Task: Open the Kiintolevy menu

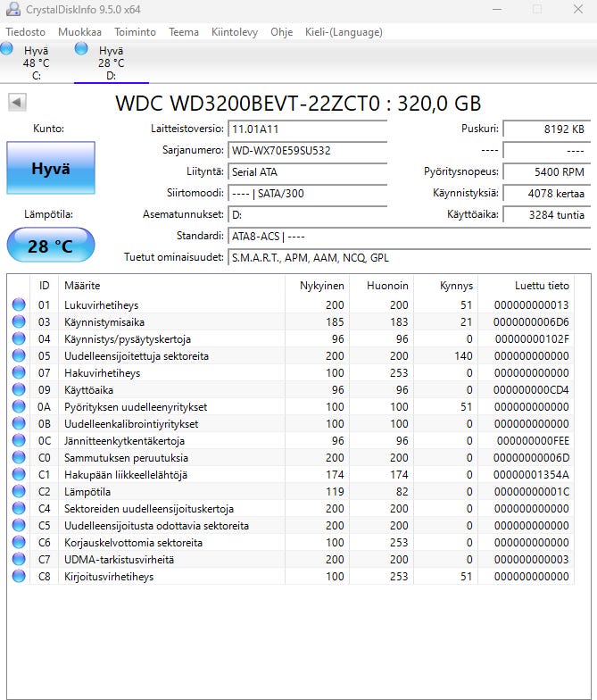Action: click(x=235, y=32)
